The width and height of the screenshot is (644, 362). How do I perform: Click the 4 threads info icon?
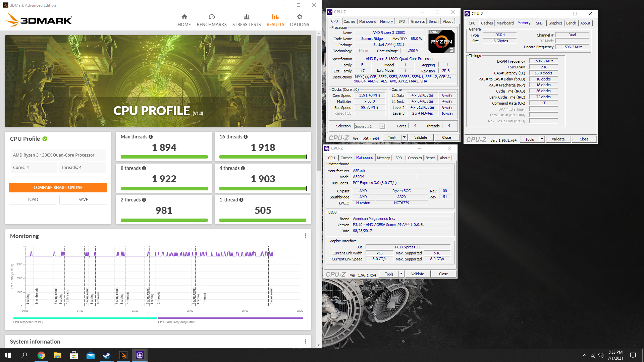coord(243,168)
